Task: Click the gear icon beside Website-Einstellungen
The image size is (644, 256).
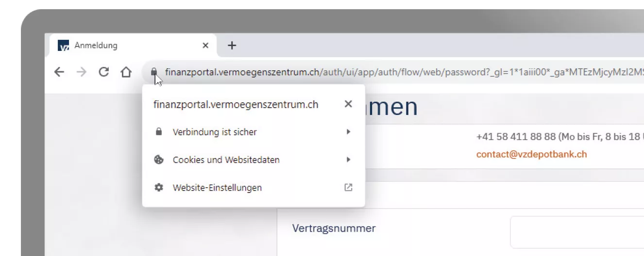Action: [x=158, y=187]
